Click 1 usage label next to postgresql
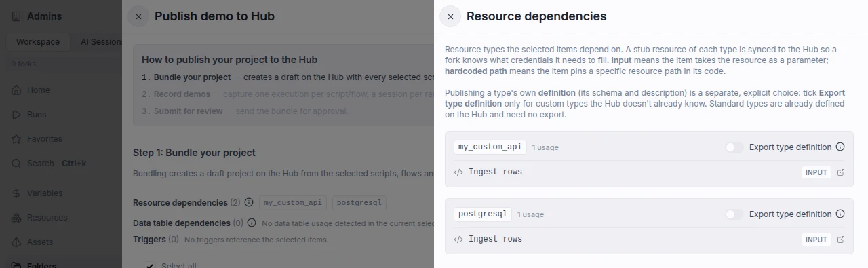Viewport: 868px width, 268px height. [x=530, y=214]
